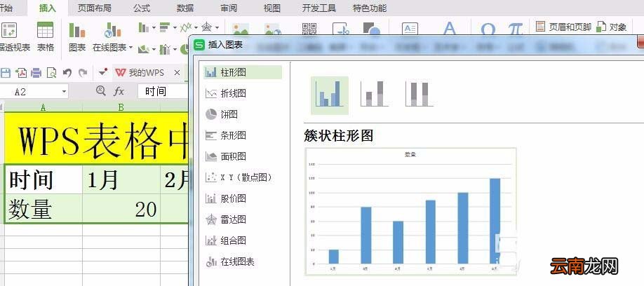Screen dimensions: 644x286
Task: Click the fx insert function button
Action: 119,91
